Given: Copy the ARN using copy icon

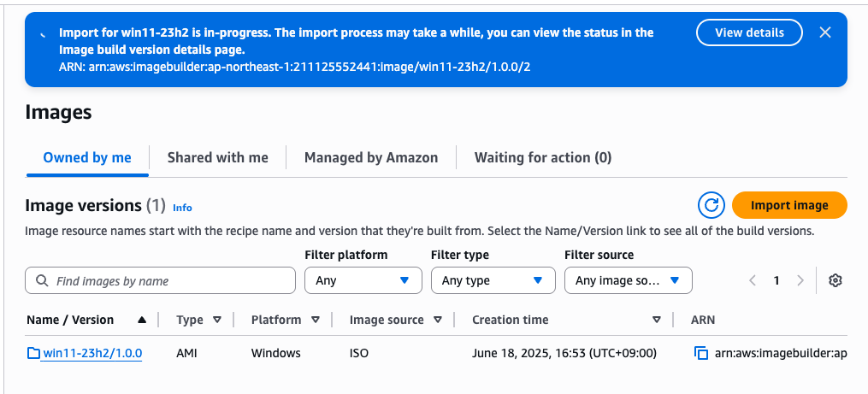Looking at the screenshot, I should 701,353.
